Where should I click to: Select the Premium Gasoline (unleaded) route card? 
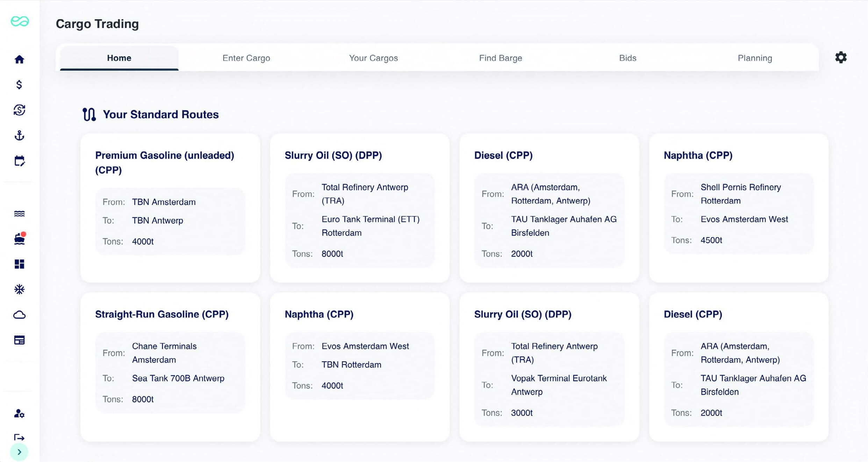(170, 208)
